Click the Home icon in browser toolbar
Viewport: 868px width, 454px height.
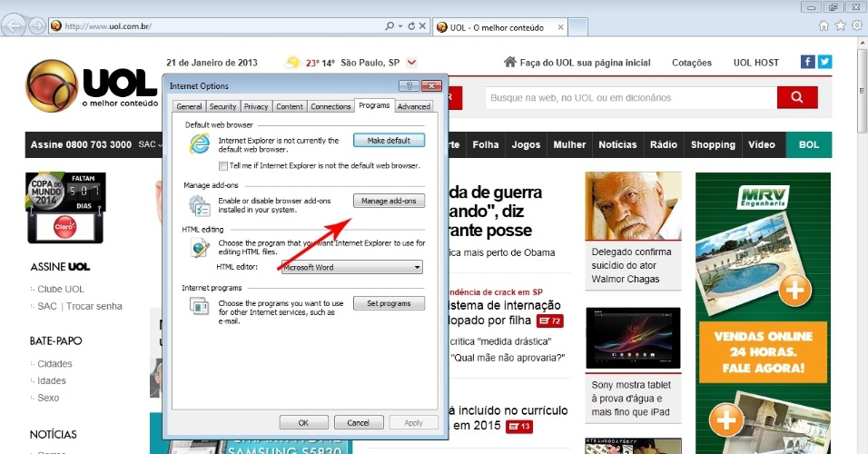[x=824, y=25]
